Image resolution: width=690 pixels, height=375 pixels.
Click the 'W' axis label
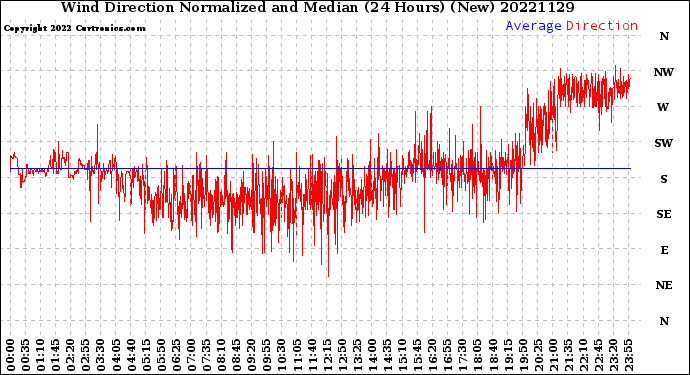(663, 107)
